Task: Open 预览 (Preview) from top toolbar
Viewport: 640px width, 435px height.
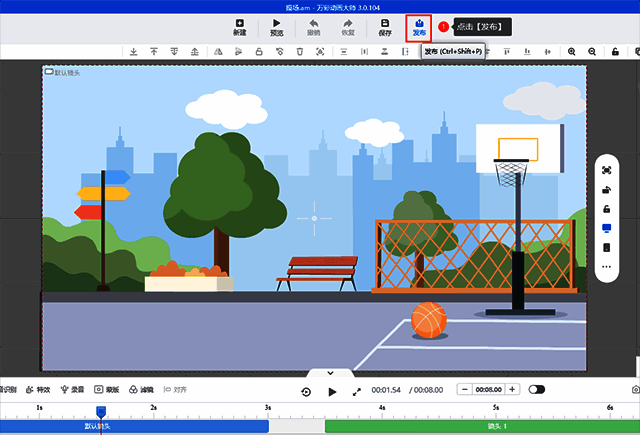Action: (277, 27)
